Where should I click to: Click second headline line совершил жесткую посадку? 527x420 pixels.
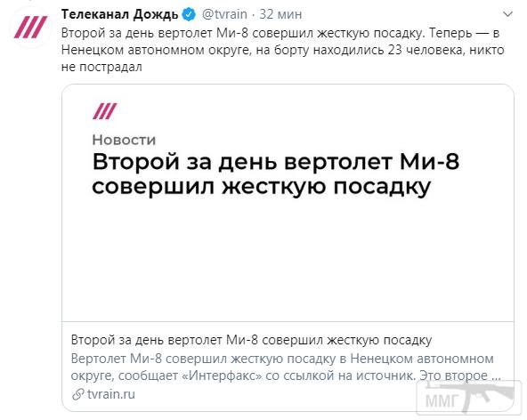pyautogui.click(x=261, y=187)
